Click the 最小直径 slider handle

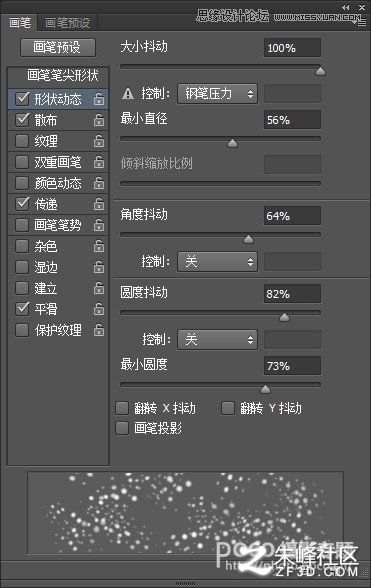click(233, 143)
